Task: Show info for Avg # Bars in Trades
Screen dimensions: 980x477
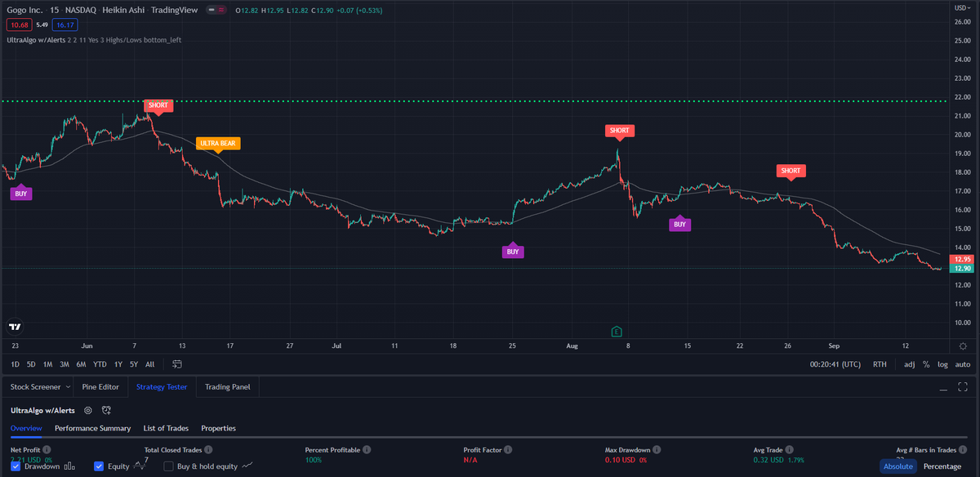Action: tap(963, 450)
